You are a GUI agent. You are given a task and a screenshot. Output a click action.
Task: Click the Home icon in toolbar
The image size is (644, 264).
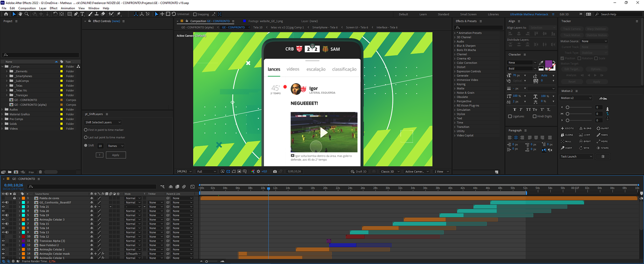(x=6, y=14)
